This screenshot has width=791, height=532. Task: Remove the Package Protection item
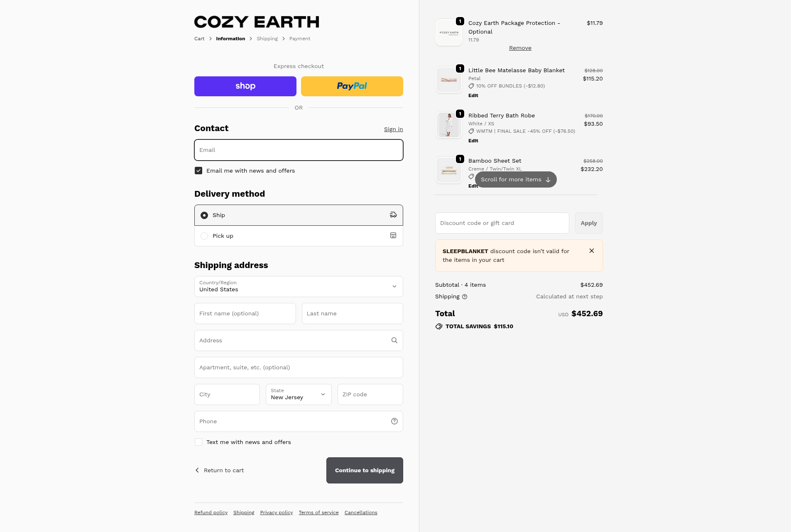point(520,48)
